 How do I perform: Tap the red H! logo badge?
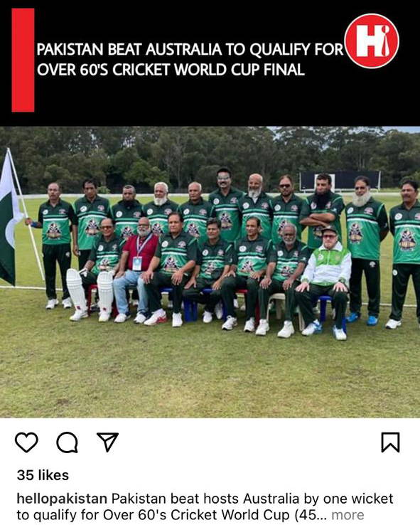click(x=372, y=41)
